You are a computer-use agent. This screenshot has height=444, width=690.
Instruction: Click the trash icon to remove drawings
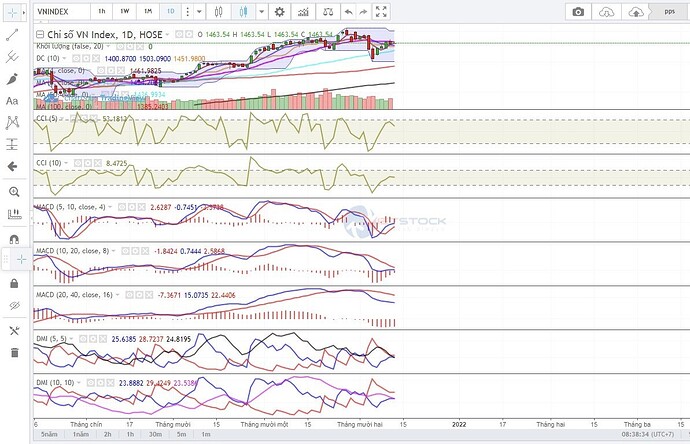point(15,352)
